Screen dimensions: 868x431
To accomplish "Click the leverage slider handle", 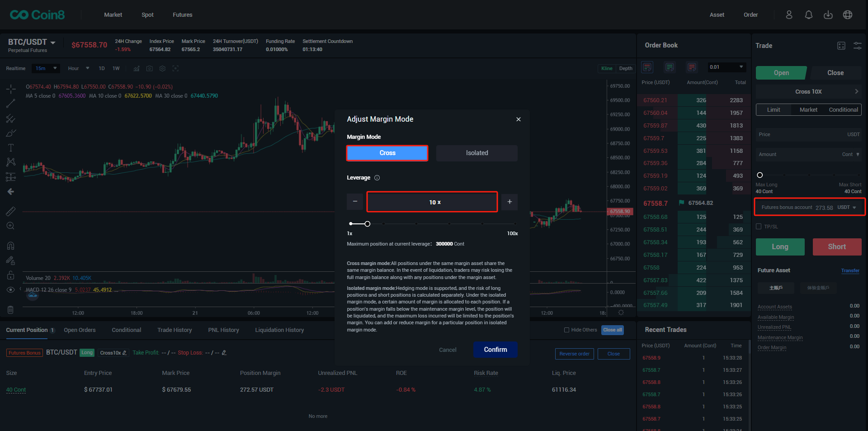I will coord(368,224).
